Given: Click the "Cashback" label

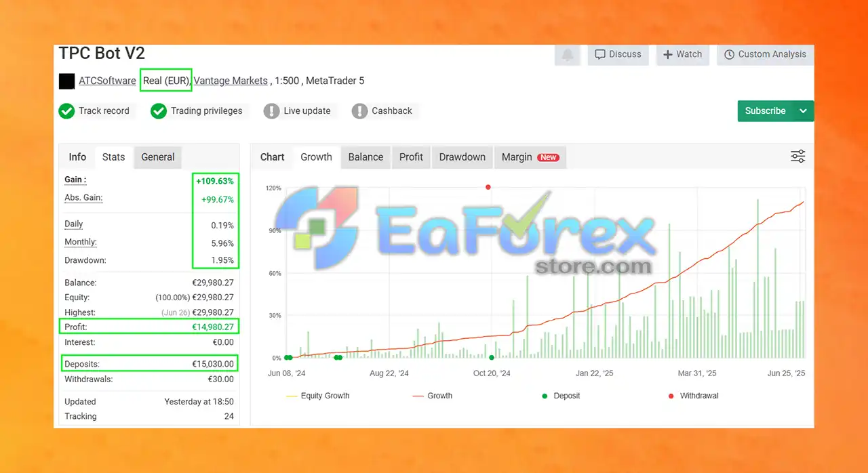Looking at the screenshot, I should 392,111.
